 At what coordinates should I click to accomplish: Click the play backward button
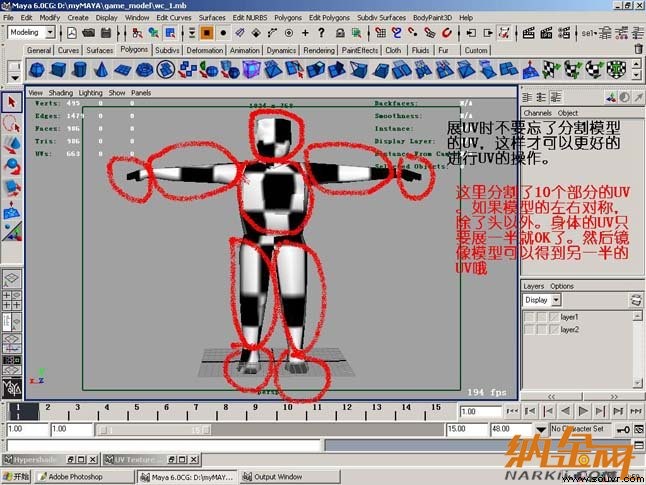(x=566, y=411)
